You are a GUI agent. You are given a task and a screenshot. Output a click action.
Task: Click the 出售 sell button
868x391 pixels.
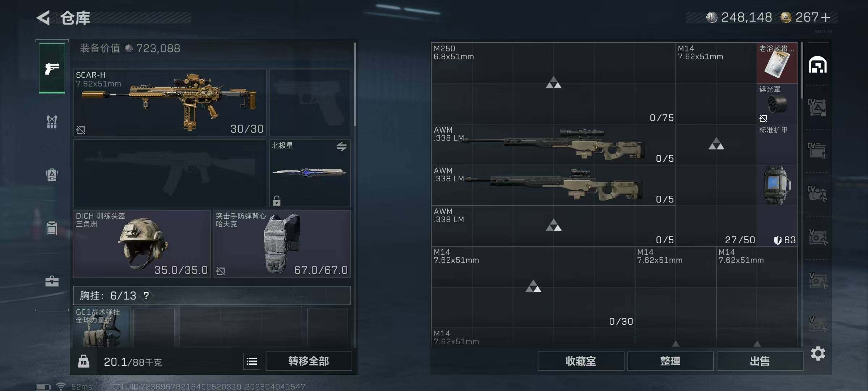pyautogui.click(x=759, y=361)
